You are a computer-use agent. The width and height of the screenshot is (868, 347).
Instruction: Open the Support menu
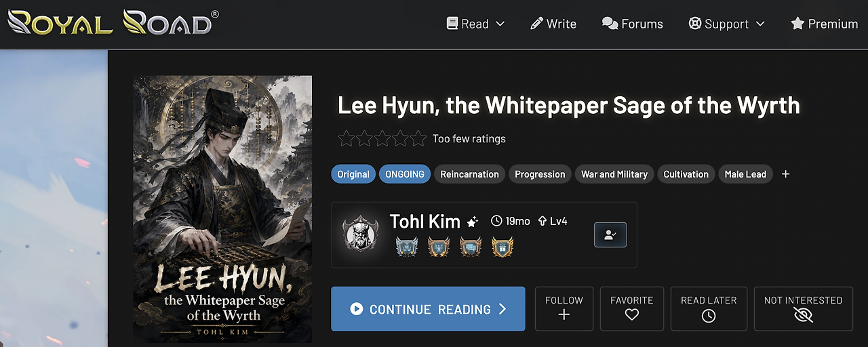[726, 24]
